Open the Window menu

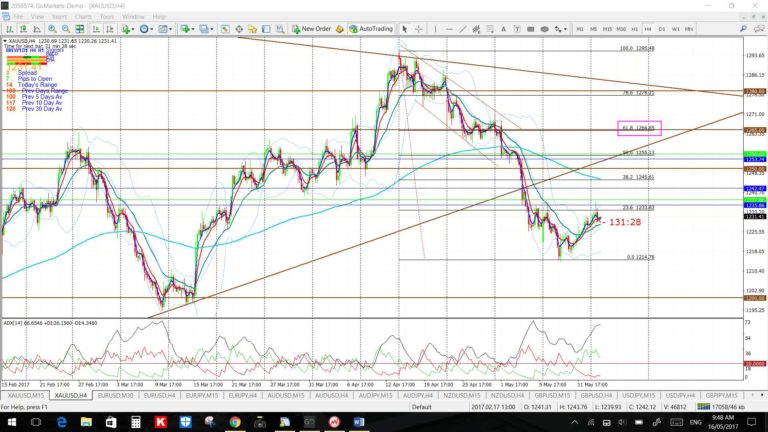(133, 17)
